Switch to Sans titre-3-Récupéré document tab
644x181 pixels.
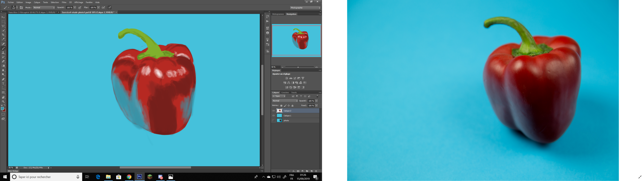[32, 12]
